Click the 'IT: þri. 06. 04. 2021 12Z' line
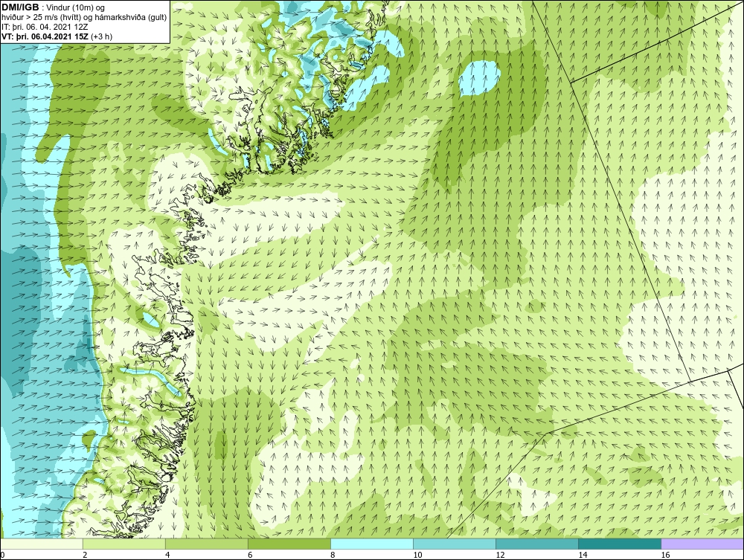Image resolution: width=744 pixels, height=560 pixels. [45, 27]
